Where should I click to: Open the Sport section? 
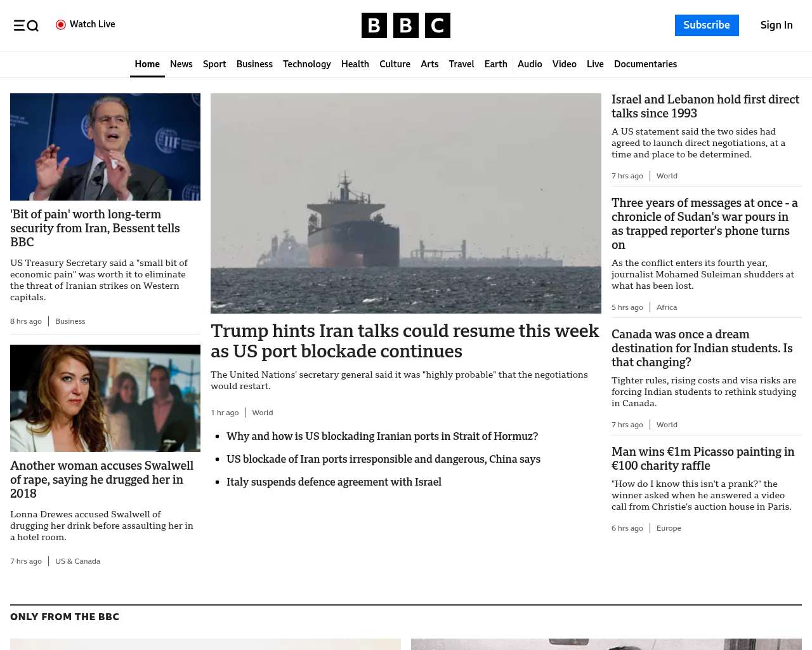coord(214,64)
